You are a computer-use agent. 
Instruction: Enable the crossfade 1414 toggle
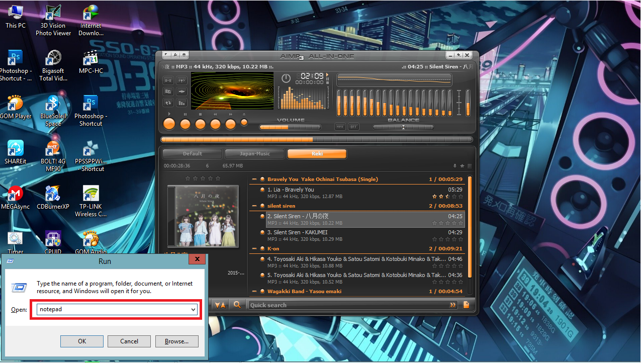pos(340,127)
